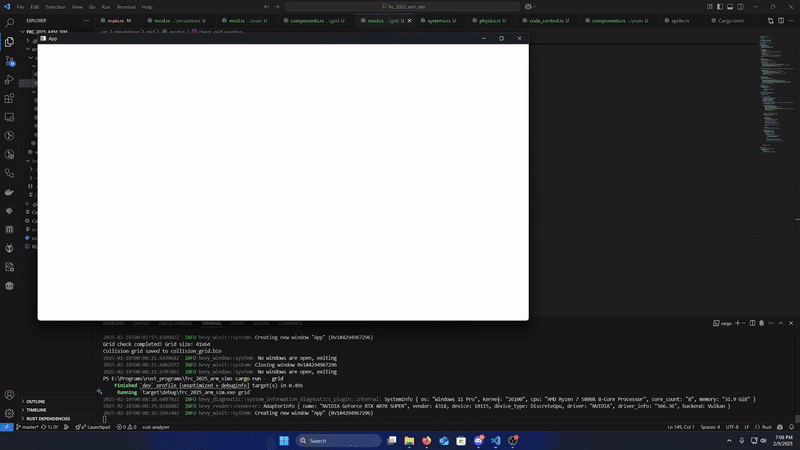
Task: Open editor More Actions ellipsis
Action: pyautogui.click(x=791, y=21)
